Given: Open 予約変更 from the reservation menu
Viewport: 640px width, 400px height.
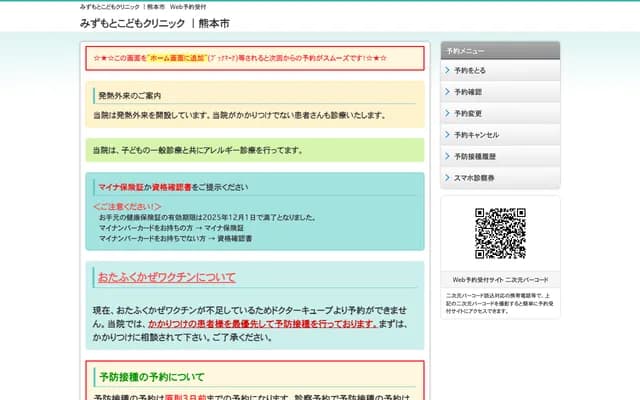Looking at the screenshot, I should [x=468, y=113].
